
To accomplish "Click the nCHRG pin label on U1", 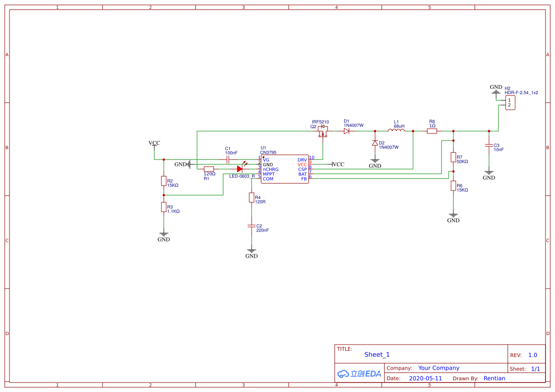I will pyautogui.click(x=271, y=169).
